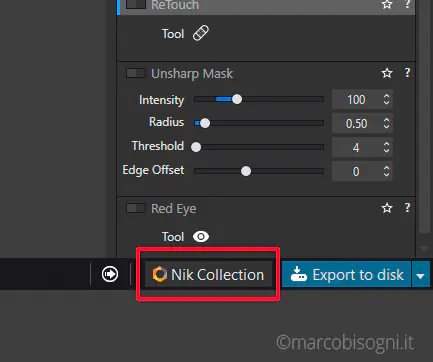Open the Export to disk dropdown arrow
This screenshot has width=433, height=362.
click(x=421, y=275)
